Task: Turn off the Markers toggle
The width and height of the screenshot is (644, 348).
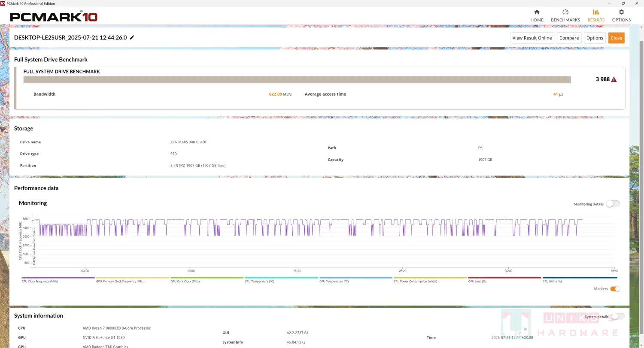Action: tap(615, 289)
